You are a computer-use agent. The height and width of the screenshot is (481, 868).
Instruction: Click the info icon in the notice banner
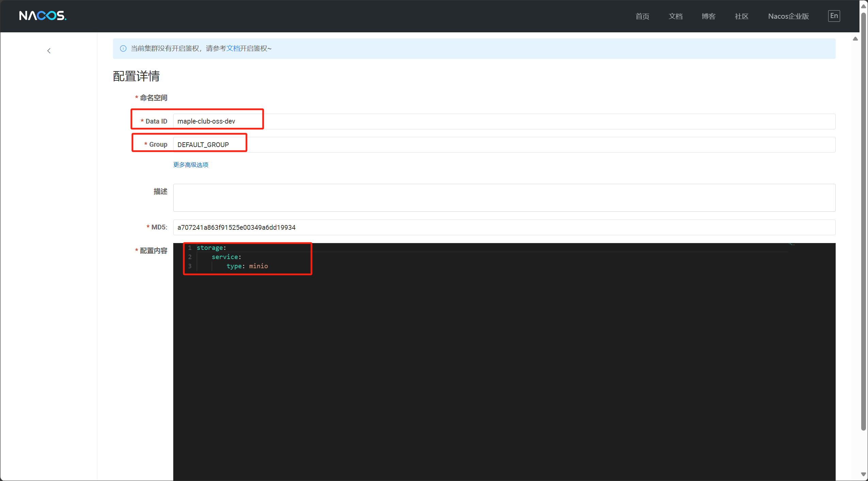tap(123, 49)
